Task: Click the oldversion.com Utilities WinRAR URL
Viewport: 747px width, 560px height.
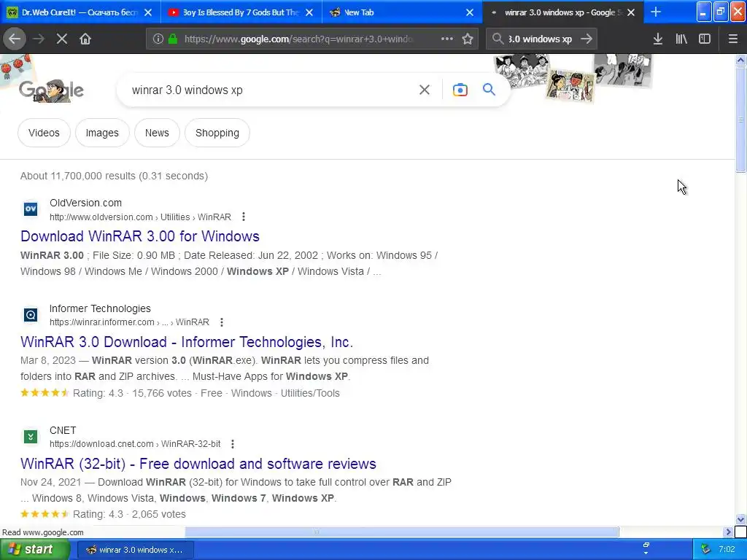Action: [140, 217]
